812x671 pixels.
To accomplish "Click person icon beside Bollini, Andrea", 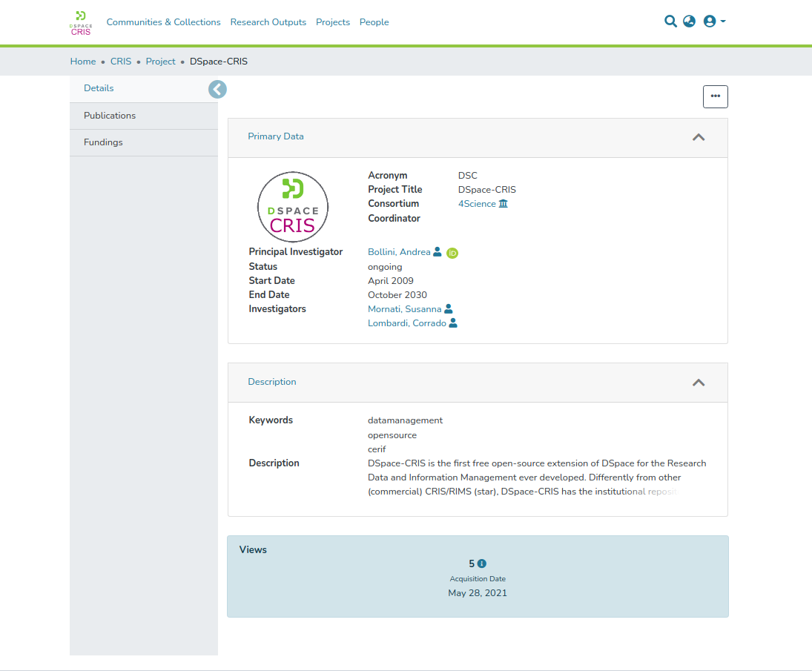I will coord(438,252).
